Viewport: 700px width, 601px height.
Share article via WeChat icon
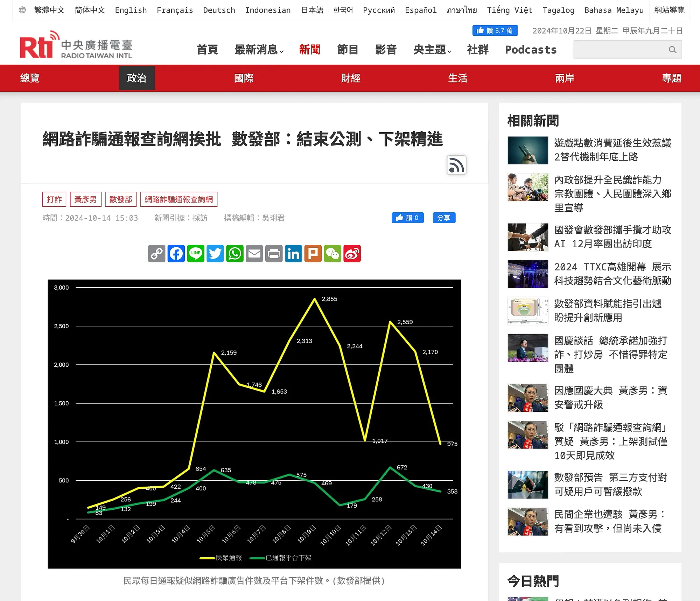[x=332, y=254]
